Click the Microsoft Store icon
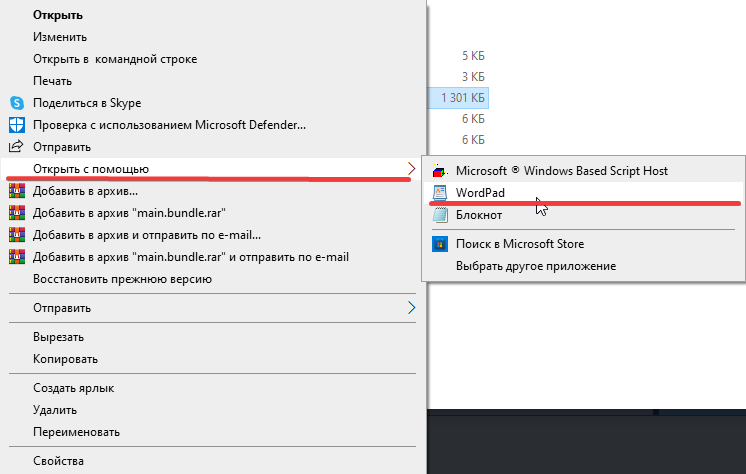 440,244
